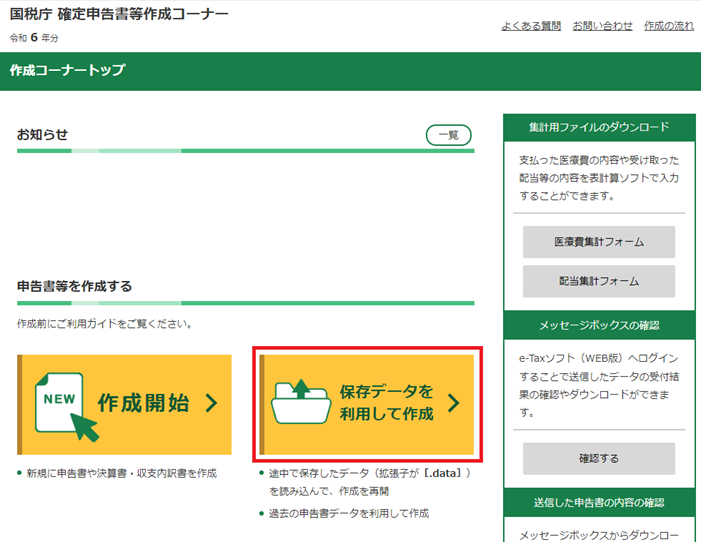Open the お問い合わせ link
This screenshot has width=701, height=542.
pos(602,26)
